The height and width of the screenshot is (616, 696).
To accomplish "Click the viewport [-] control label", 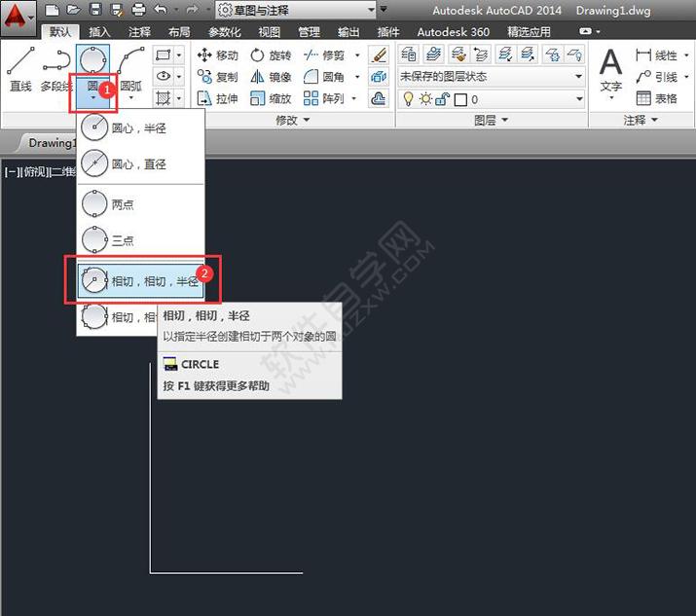I will tap(11, 171).
